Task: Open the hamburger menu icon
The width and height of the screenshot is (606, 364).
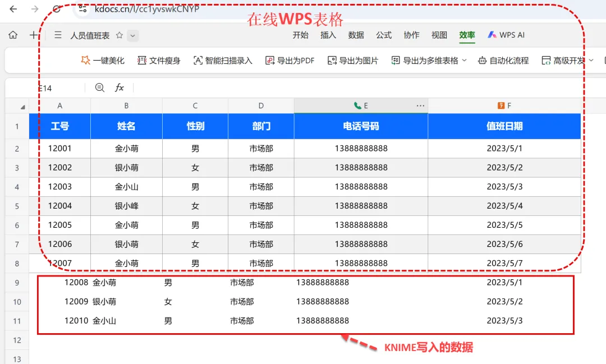Action: point(58,35)
